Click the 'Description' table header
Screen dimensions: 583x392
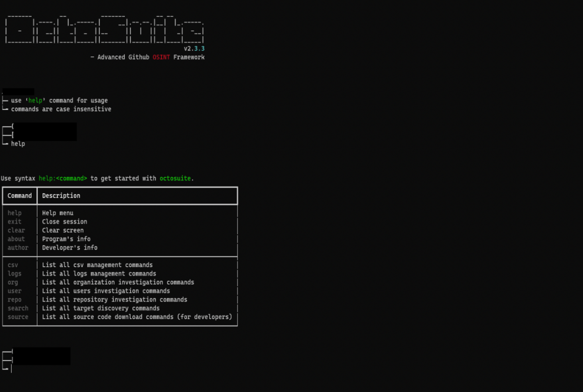pos(61,196)
